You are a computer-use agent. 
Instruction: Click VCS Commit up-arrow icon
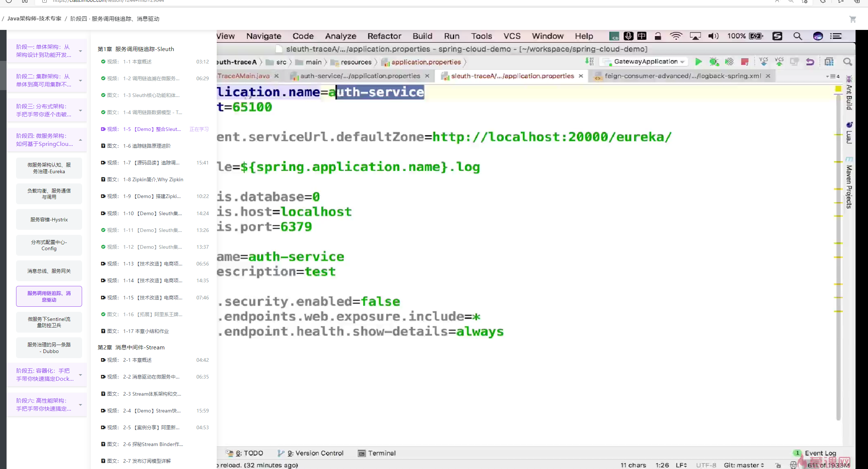[x=779, y=62]
